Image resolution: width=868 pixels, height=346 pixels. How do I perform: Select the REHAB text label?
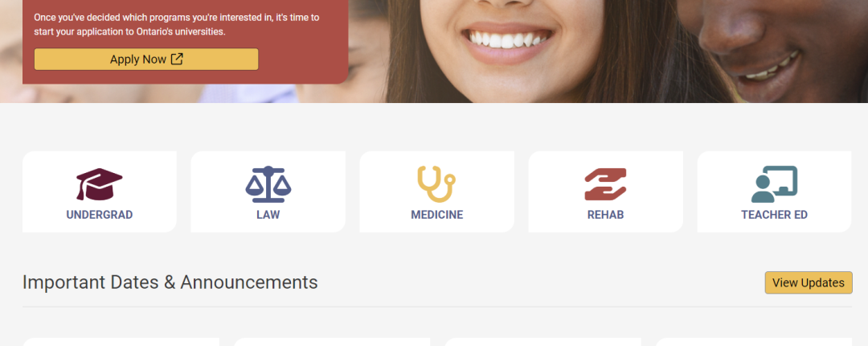click(606, 215)
